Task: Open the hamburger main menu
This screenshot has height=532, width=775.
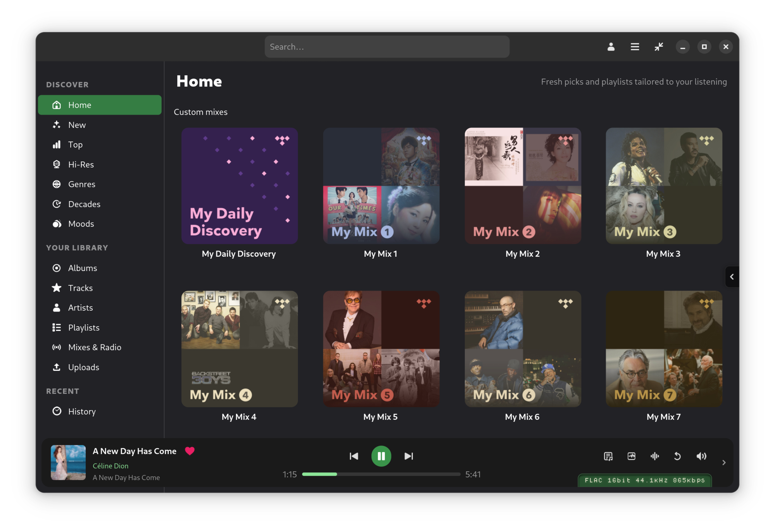Action: coord(635,47)
